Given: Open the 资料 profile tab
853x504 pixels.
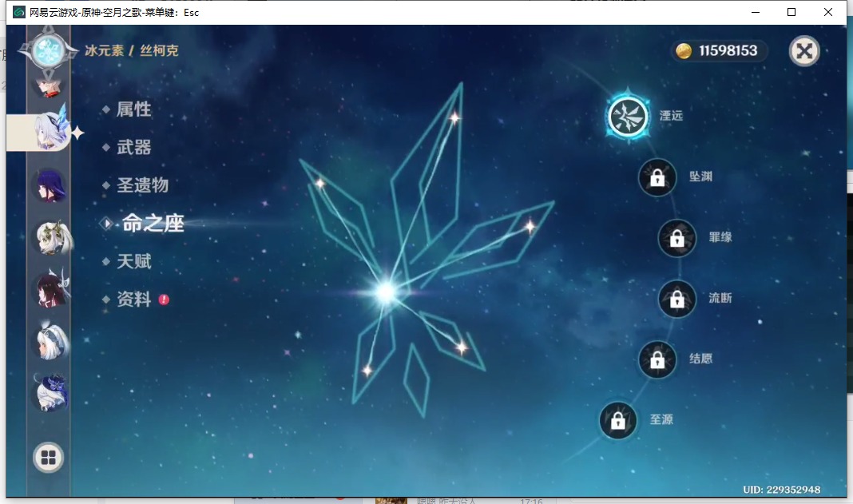Looking at the screenshot, I should tap(134, 299).
